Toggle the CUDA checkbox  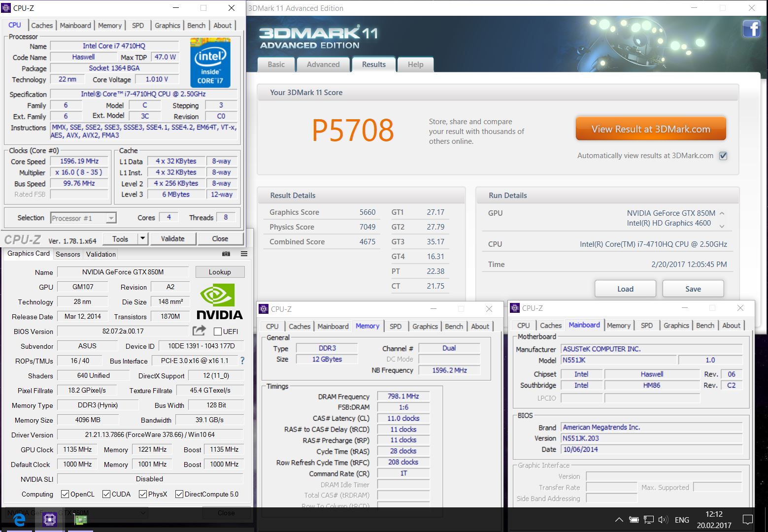[106, 494]
